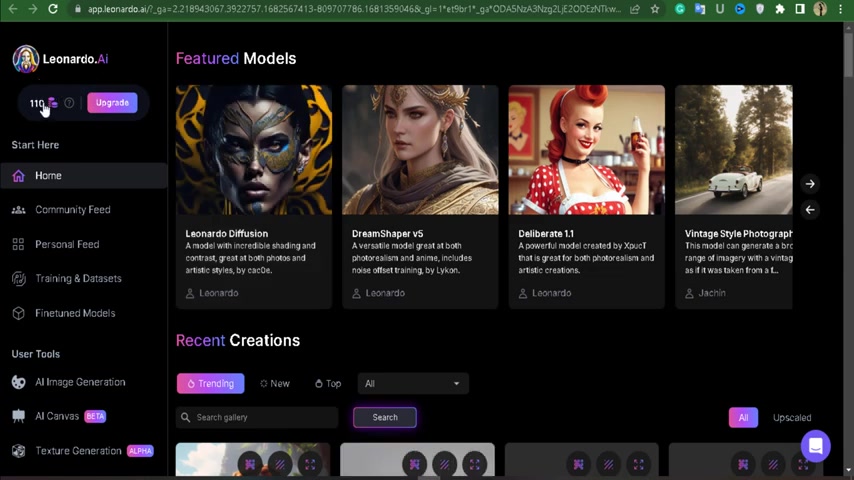This screenshot has height=480, width=854.
Task: Open the chat support bubble icon
Action: [815, 446]
